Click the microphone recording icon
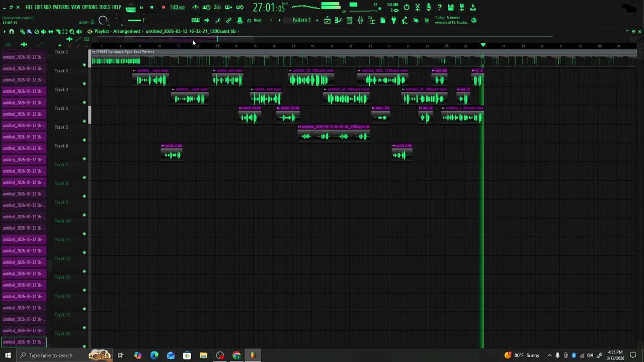This screenshot has height=362, width=644. tap(428, 8)
